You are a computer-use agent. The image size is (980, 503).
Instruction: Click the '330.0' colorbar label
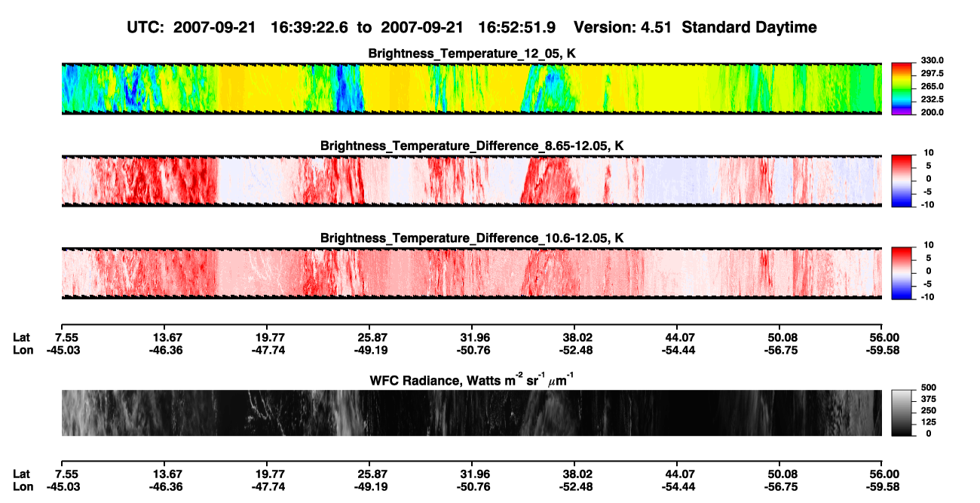pyautogui.click(x=933, y=60)
